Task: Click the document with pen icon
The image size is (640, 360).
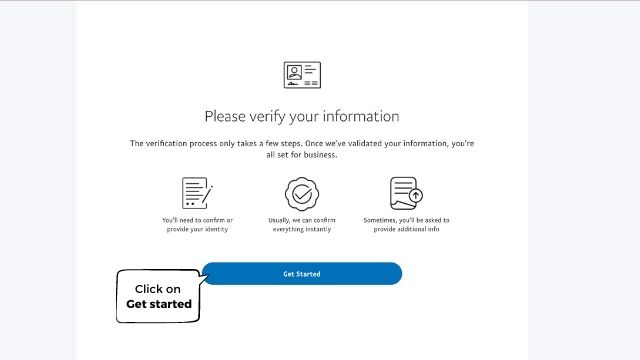Action: click(197, 193)
